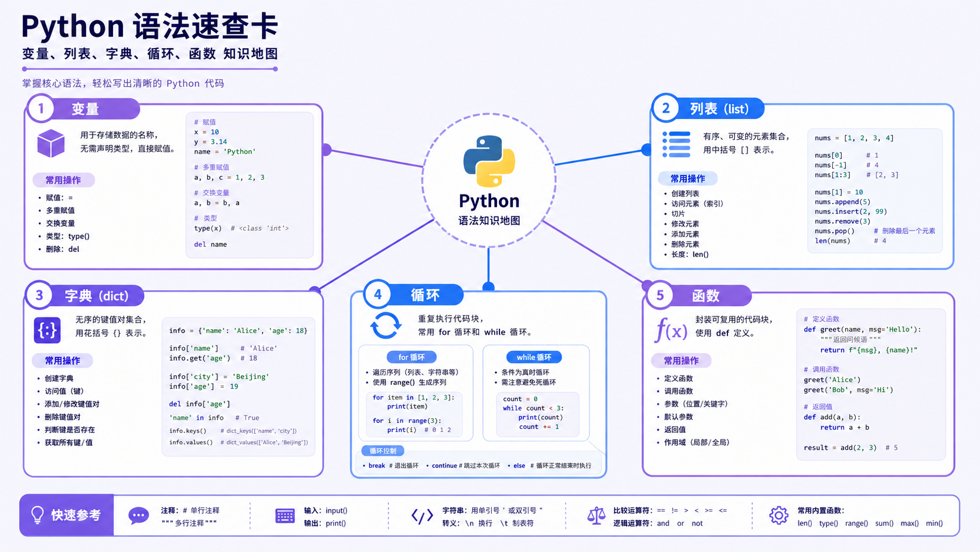
Task: Click the 'count += 1' code line
Action: coord(539,426)
